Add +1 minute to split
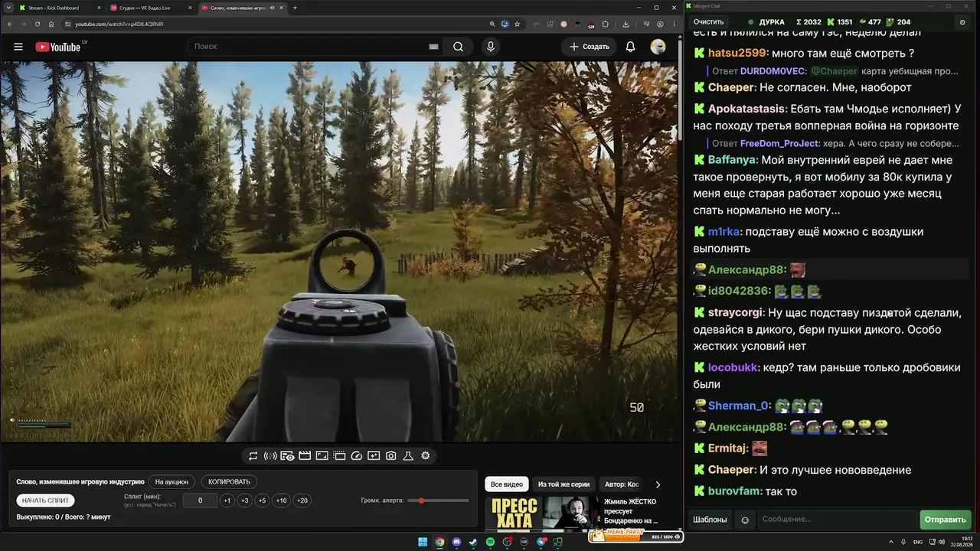Image resolution: width=980 pixels, height=551 pixels. (227, 500)
